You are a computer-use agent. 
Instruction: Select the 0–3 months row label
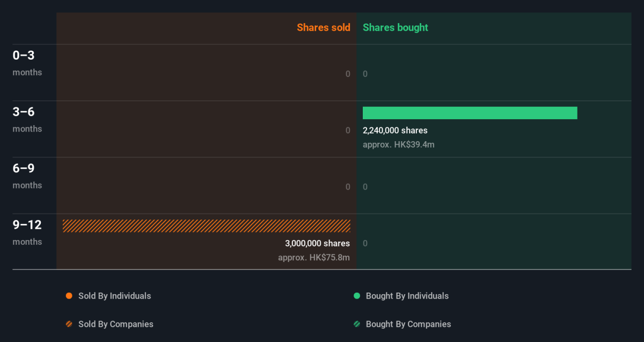[27, 63]
